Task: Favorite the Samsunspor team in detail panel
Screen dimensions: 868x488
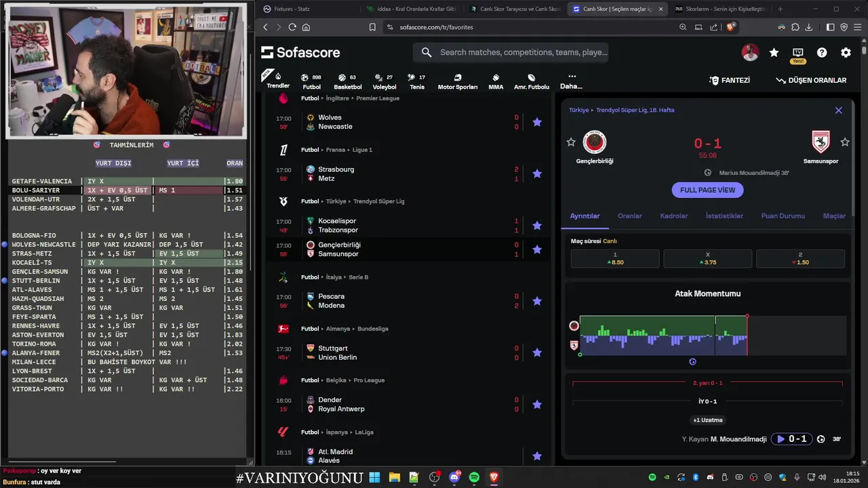Action: click(x=845, y=142)
